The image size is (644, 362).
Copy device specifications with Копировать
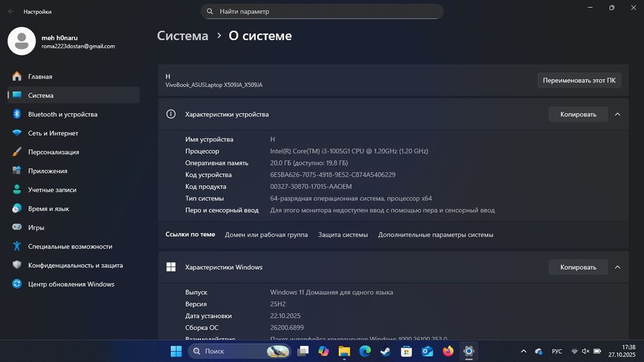tap(578, 114)
